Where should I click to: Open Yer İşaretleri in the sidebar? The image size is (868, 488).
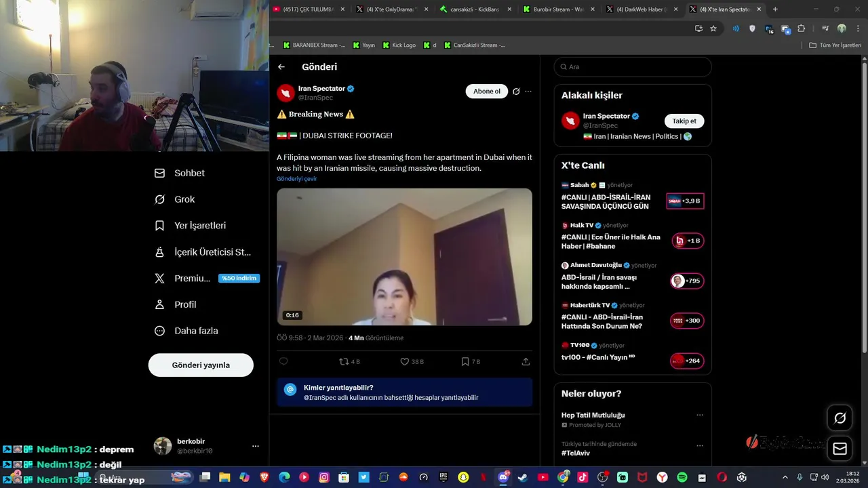pyautogui.click(x=190, y=226)
